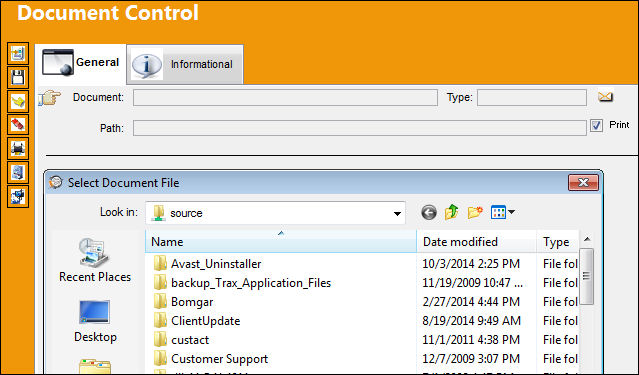Viewport: 639px width, 375px height.
Task: Click the file list scrollbar up arrow
Action: coord(587,239)
